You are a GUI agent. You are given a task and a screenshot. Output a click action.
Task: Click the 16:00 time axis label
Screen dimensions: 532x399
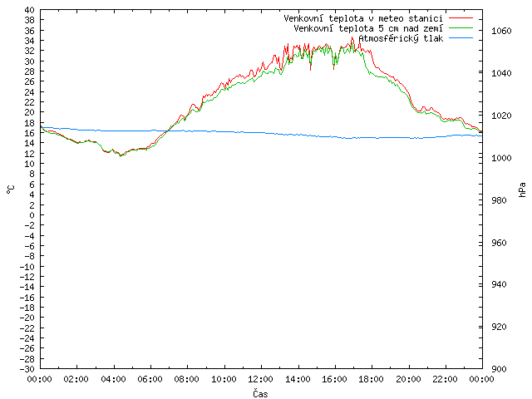pos(334,379)
